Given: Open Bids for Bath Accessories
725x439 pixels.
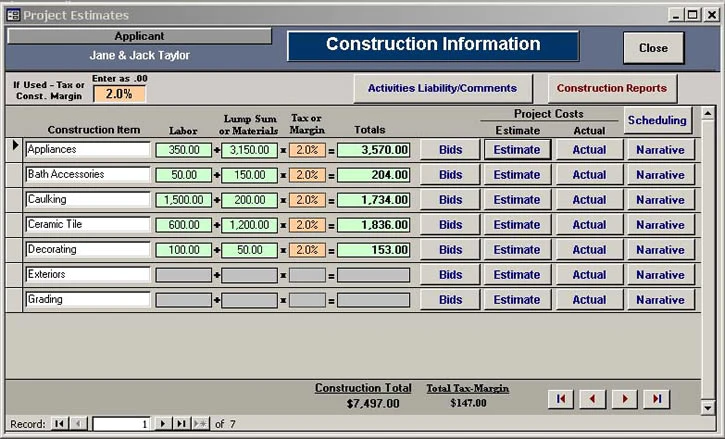Looking at the screenshot, I should point(450,175).
